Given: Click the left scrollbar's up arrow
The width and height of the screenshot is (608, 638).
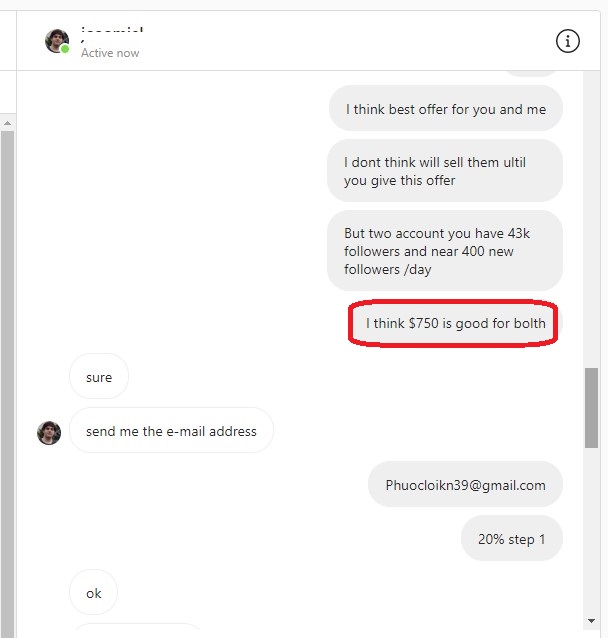Looking at the screenshot, I should click(x=7, y=123).
